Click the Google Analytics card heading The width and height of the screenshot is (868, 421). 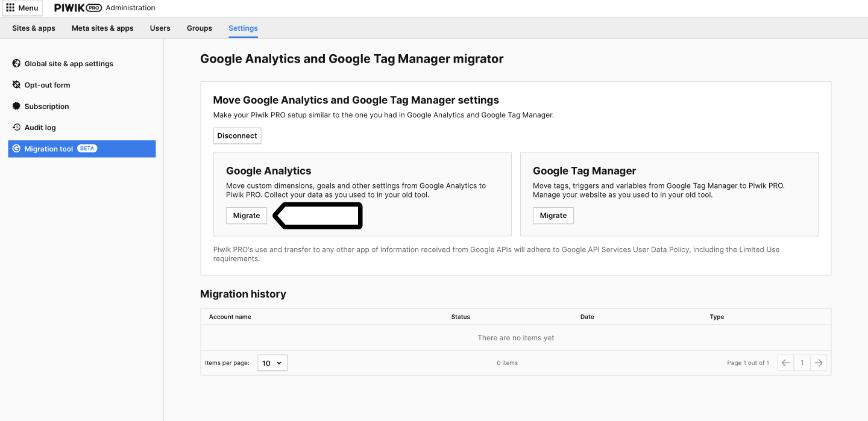(269, 171)
